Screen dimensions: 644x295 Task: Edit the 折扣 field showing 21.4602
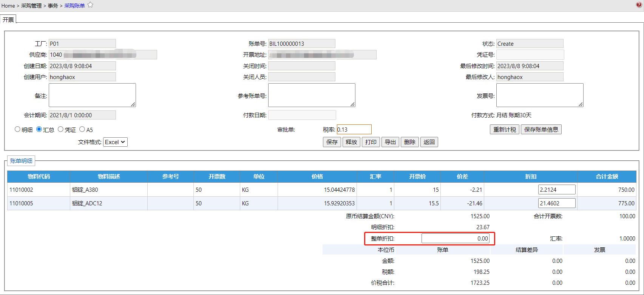coord(557,203)
